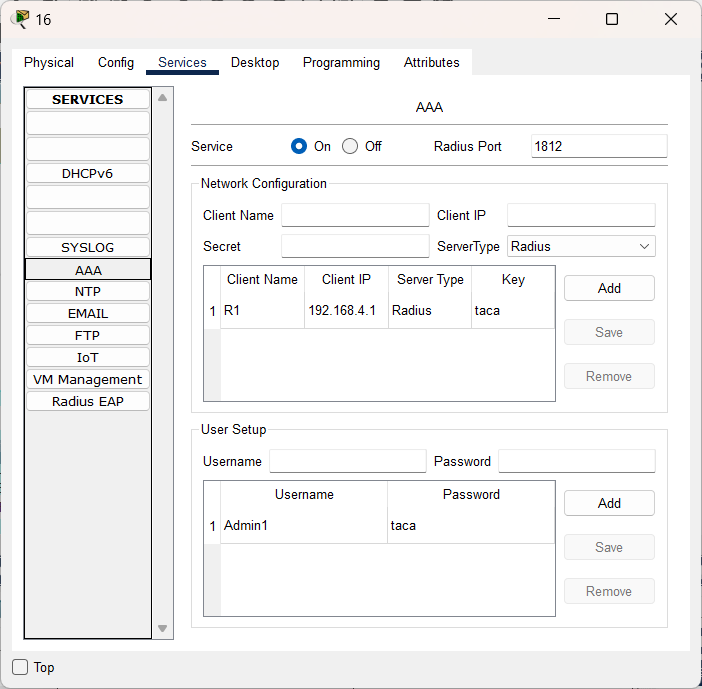Click the services list scroll up arrow
Image resolution: width=702 pixels, height=689 pixels.
[163, 98]
